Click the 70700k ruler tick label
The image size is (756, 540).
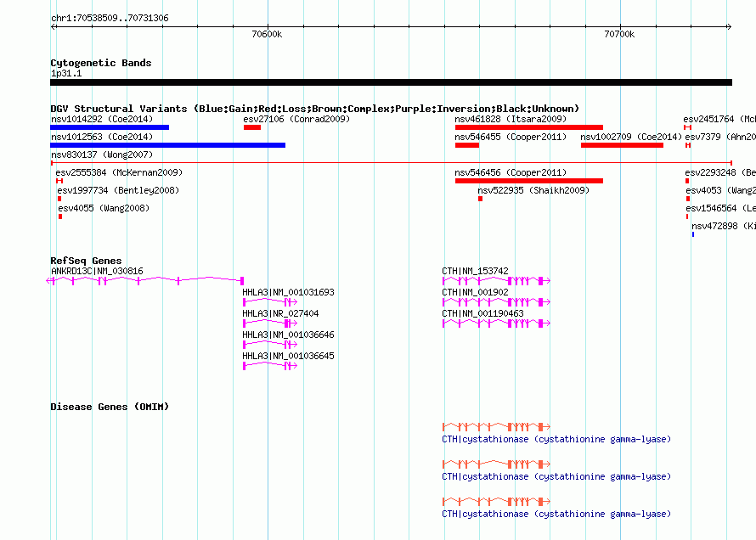[619, 34]
